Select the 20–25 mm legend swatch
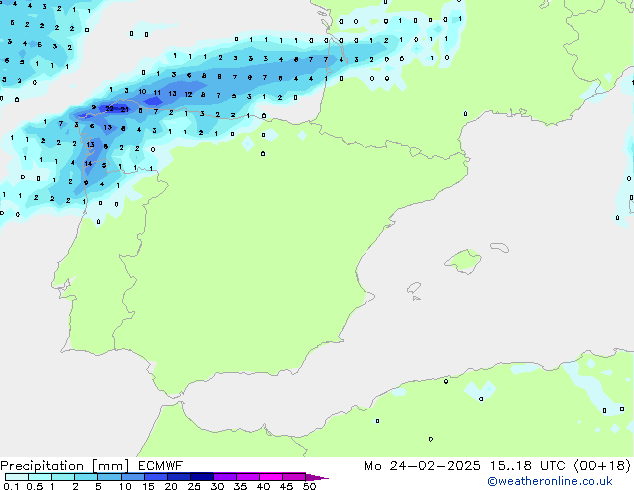Image resolution: width=634 pixels, height=490 pixels. (178, 477)
